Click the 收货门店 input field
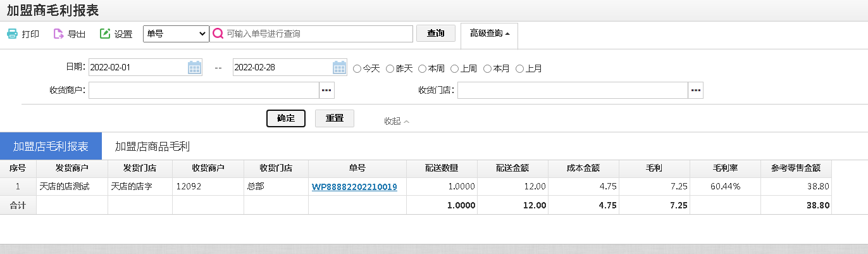Screen dimensions: 868x254 click(x=573, y=91)
